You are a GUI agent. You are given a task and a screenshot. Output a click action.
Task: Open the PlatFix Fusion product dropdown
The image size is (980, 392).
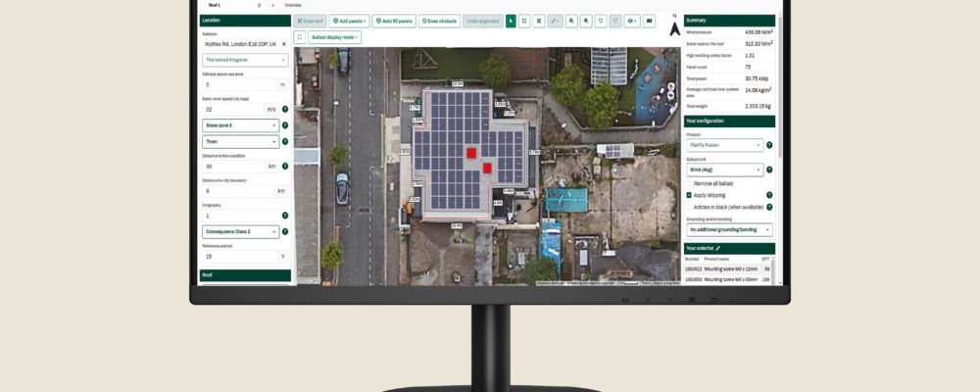(723, 145)
